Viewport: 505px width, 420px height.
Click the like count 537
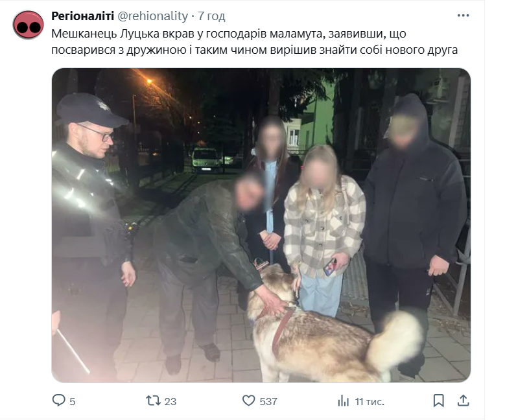point(268,401)
